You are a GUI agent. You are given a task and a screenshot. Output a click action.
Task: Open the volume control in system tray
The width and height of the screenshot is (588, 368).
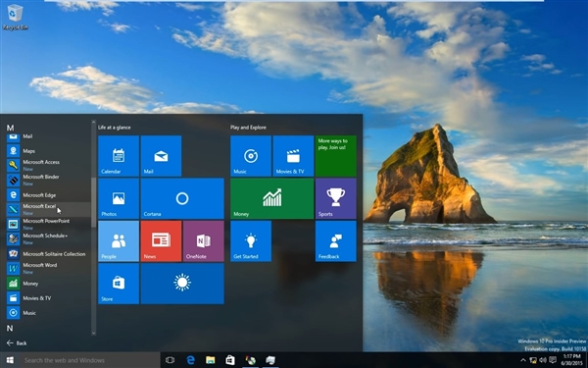[543, 360]
